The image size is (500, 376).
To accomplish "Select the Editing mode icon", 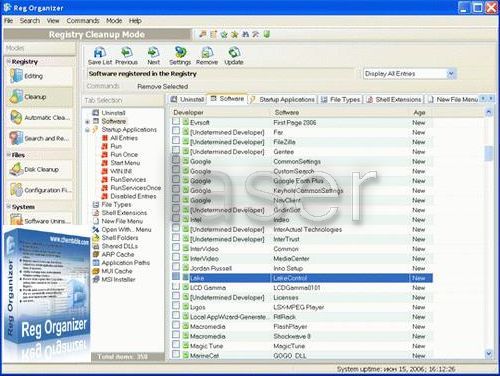I will [x=16, y=76].
